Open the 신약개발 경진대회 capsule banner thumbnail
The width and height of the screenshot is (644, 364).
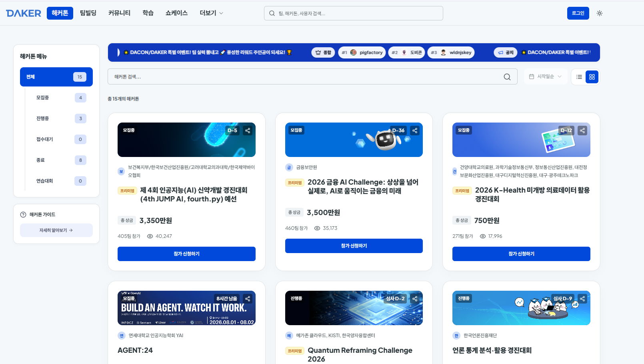tap(186, 140)
